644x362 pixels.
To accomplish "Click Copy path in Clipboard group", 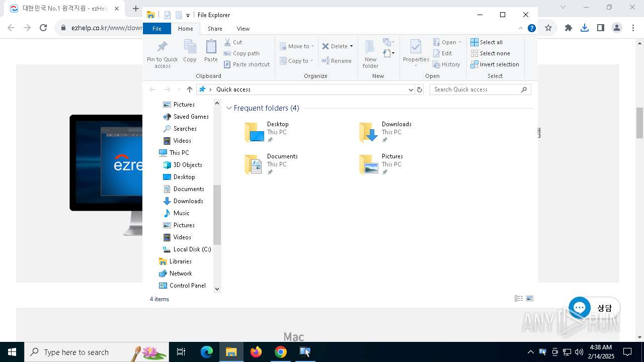I will [242, 53].
